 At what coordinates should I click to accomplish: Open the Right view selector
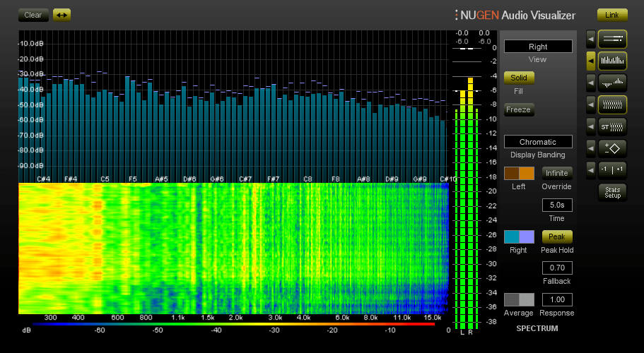click(538, 47)
